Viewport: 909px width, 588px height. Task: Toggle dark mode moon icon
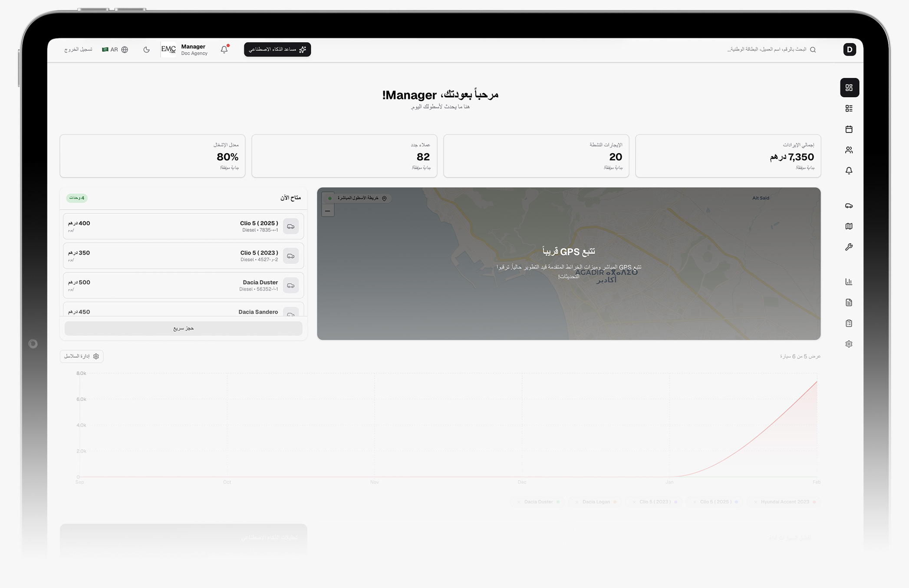pos(146,49)
